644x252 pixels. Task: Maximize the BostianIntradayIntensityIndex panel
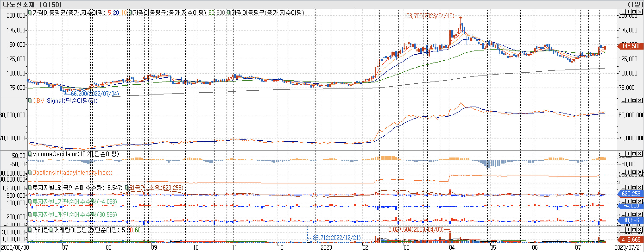(x=635, y=173)
